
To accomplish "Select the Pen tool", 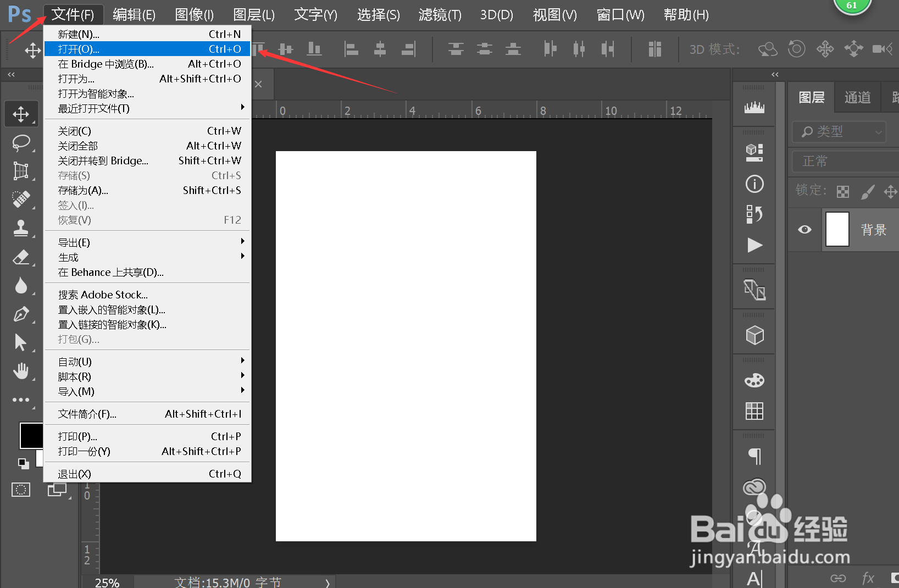I will [21, 314].
